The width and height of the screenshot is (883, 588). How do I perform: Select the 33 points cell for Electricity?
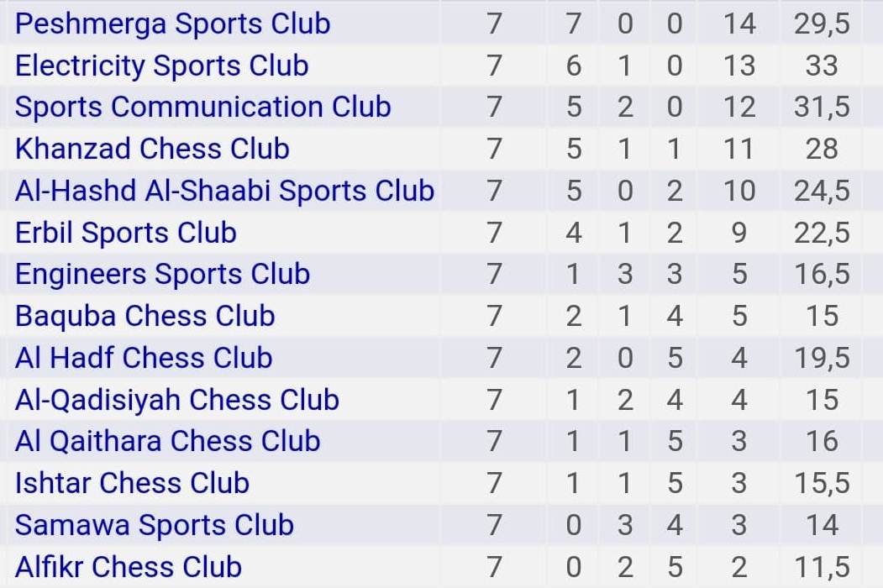click(822, 66)
